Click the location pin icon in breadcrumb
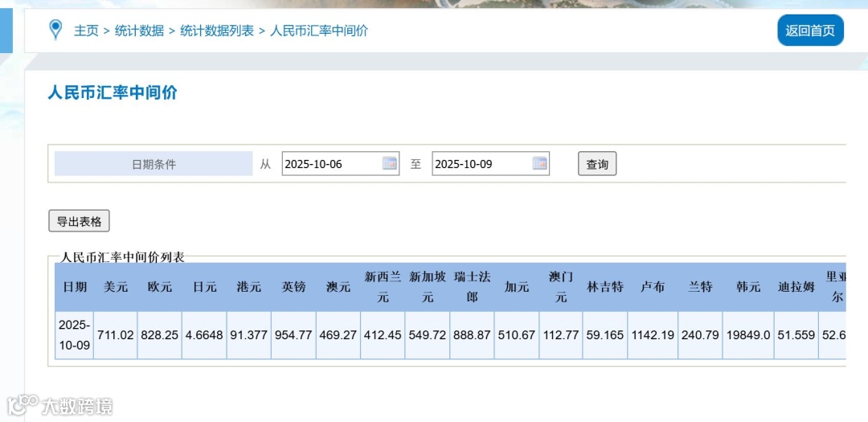This screenshot has width=868, height=422. pyautogui.click(x=55, y=30)
